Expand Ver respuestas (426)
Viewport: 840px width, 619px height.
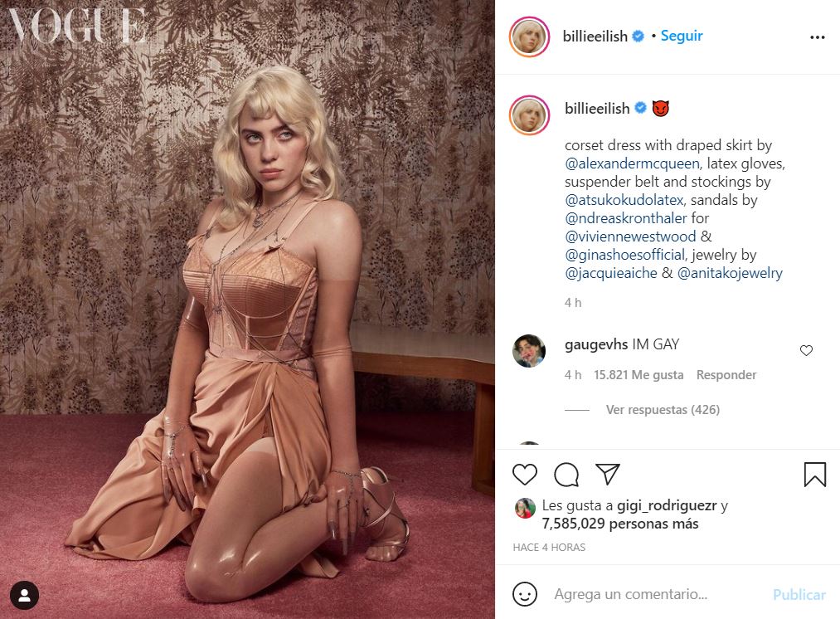[663, 409]
